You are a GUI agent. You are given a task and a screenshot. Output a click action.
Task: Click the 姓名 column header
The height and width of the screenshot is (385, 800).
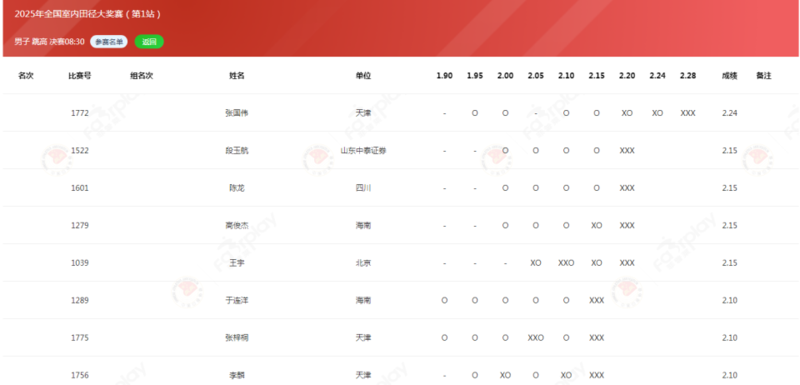(237, 75)
